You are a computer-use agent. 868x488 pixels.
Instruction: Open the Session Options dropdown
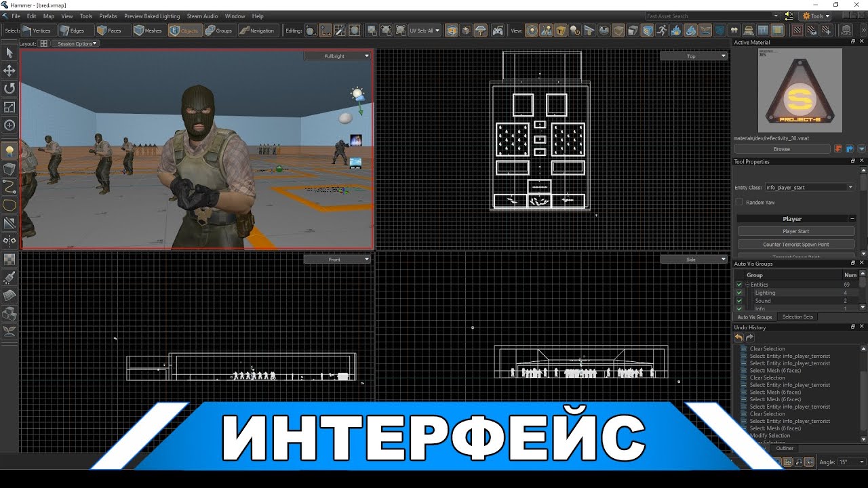(76, 43)
